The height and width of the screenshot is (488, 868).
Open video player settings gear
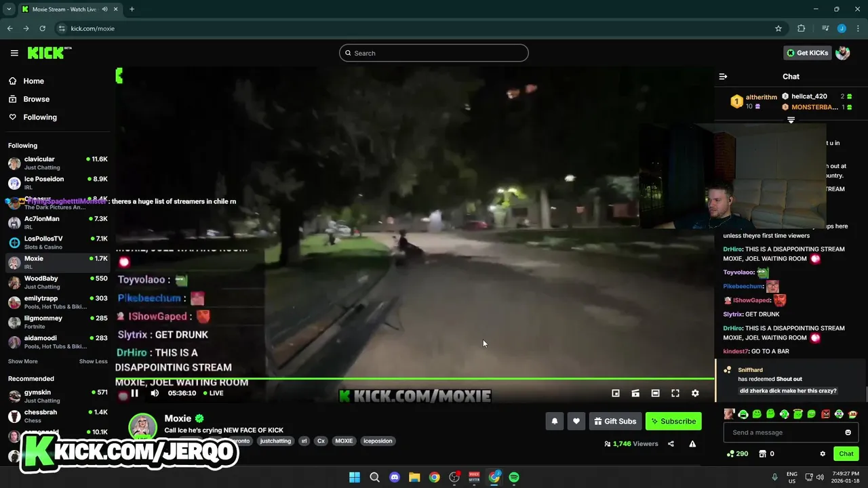coord(695,393)
